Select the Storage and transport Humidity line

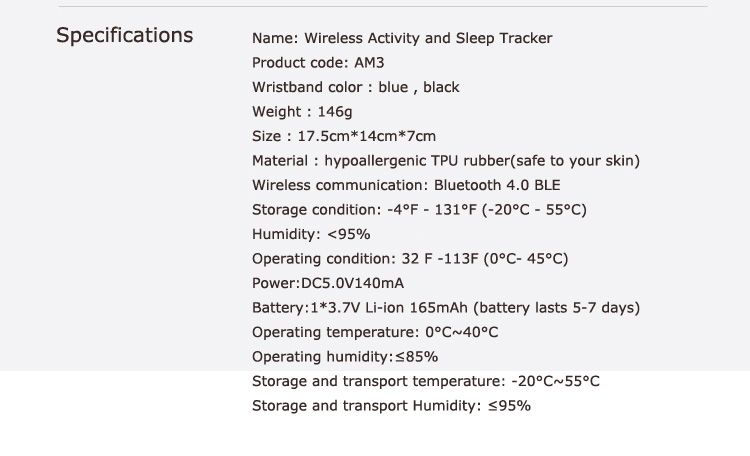coord(391,405)
